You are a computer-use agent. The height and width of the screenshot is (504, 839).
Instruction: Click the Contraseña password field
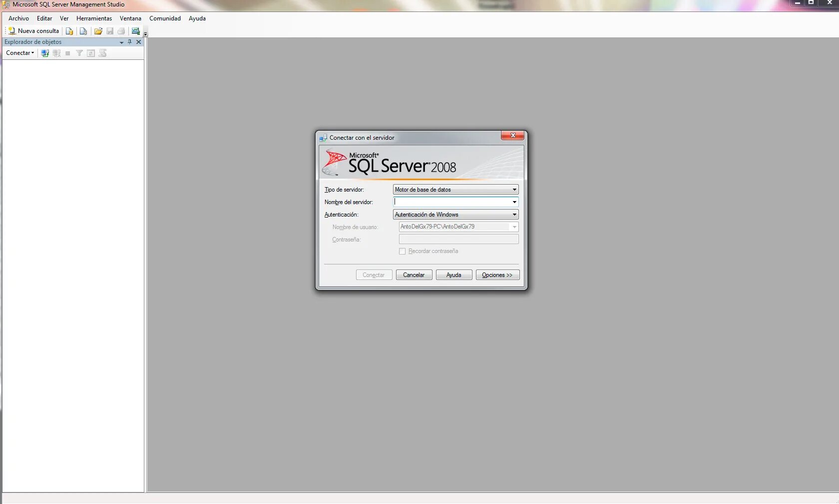point(458,239)
